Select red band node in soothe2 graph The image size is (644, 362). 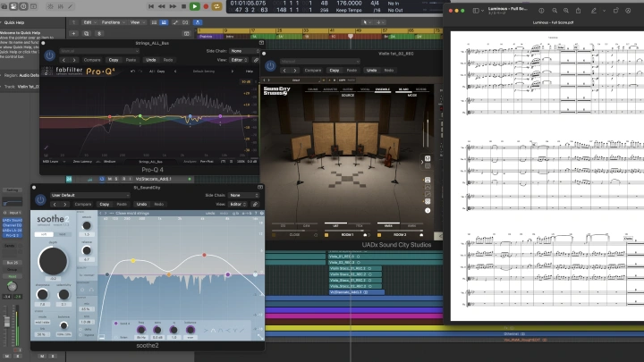[204, 255]
